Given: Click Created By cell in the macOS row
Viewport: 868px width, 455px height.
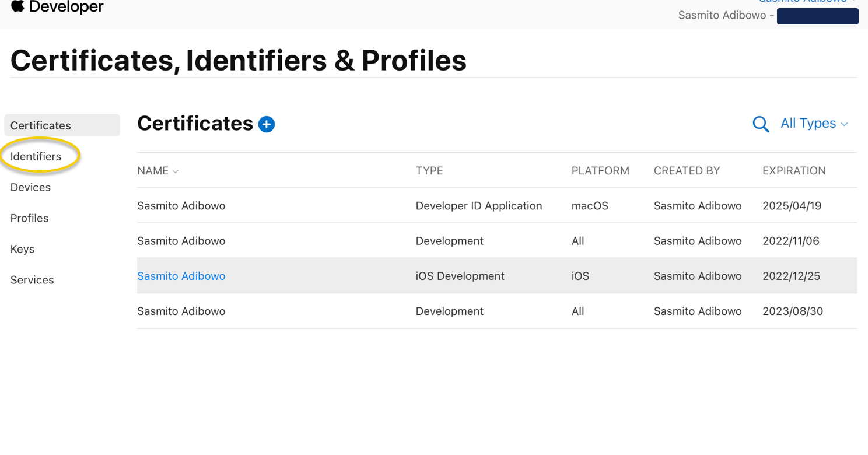Looking at the screenshot, I should (x=698, y=206).
